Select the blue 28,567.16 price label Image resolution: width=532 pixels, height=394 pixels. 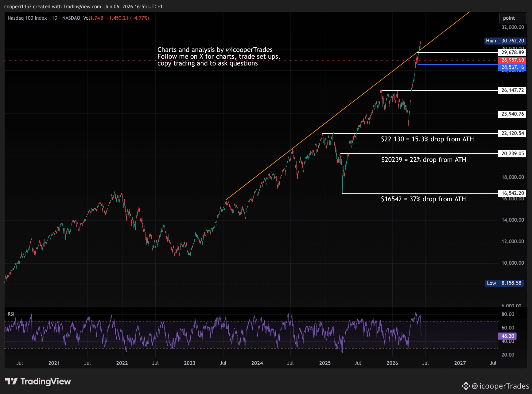pos(512,67)
